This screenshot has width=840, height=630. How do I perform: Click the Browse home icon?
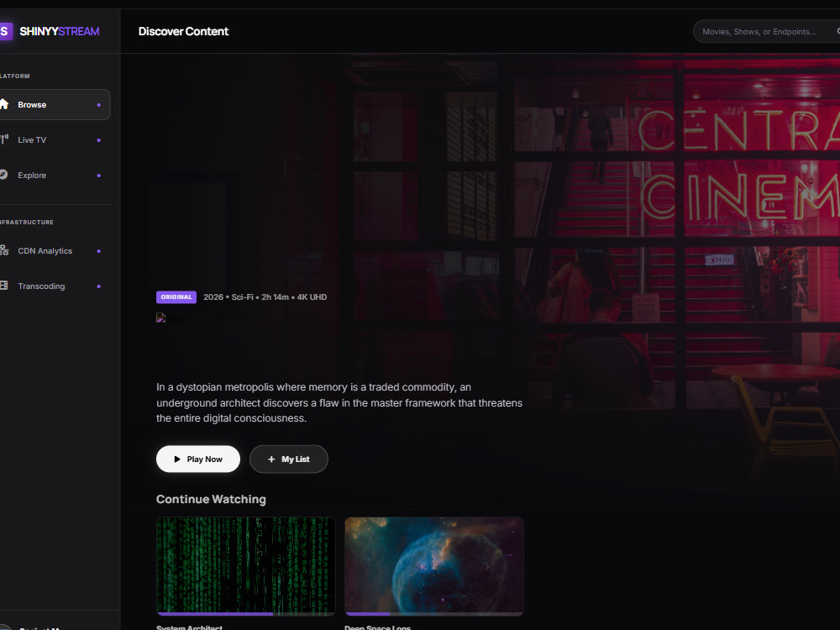3,104
